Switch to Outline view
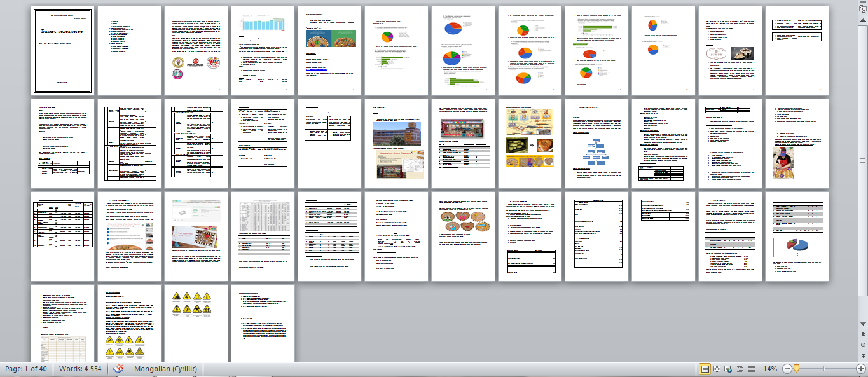 point(739,369)
